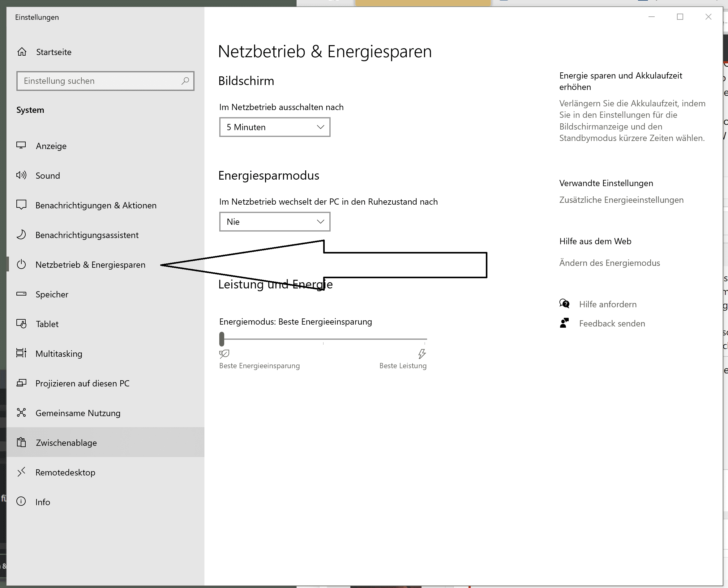Click the Startseite home icon

pyautogui.click(x=22, y=52)
